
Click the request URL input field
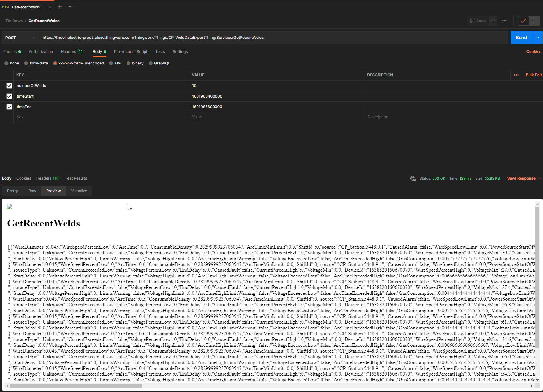273,38
